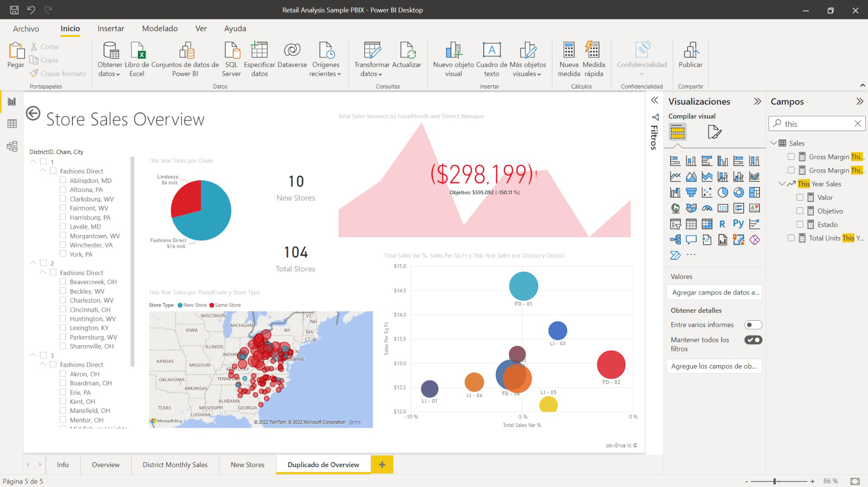Pick the funnel chart visualization
This screenshot has height=487, width=868.
coord(691,192)
